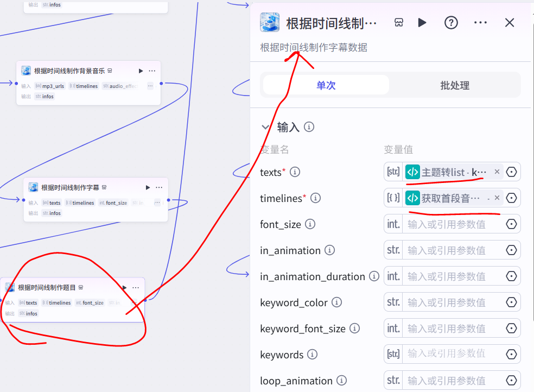The image size is (534, 392).
Task: Open variable reference picker for keyword_font_size
Action: click(x=511, y=328)
